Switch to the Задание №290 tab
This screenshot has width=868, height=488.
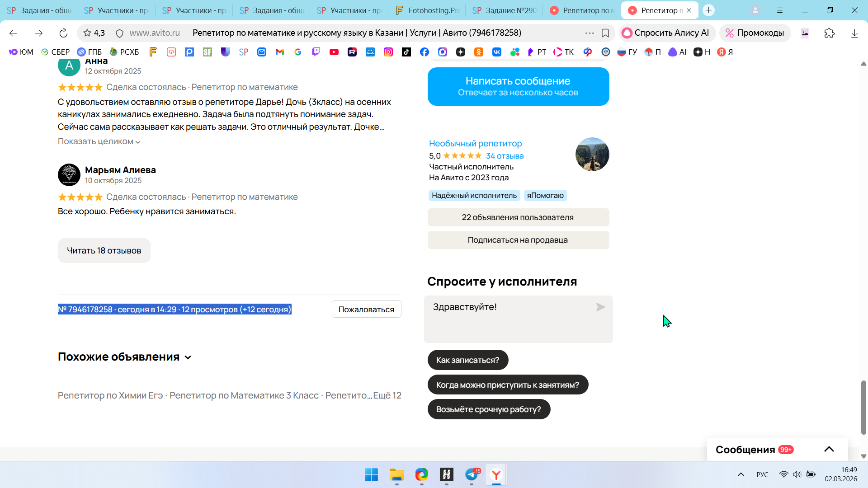pos(505,10)
